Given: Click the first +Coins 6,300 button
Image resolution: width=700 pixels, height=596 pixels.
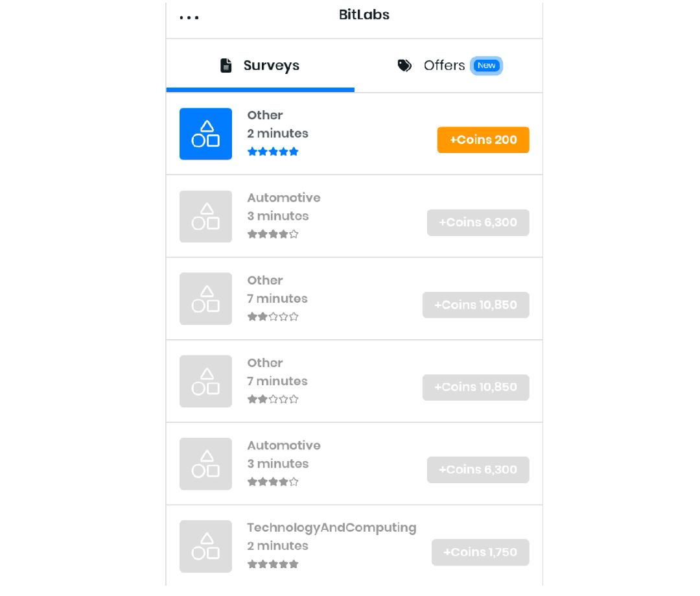Looking at the screenshot, I should (478, 222).
